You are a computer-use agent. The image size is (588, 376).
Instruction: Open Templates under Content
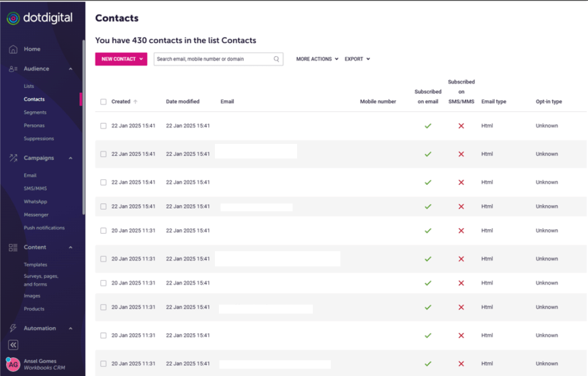pos(35,265)
